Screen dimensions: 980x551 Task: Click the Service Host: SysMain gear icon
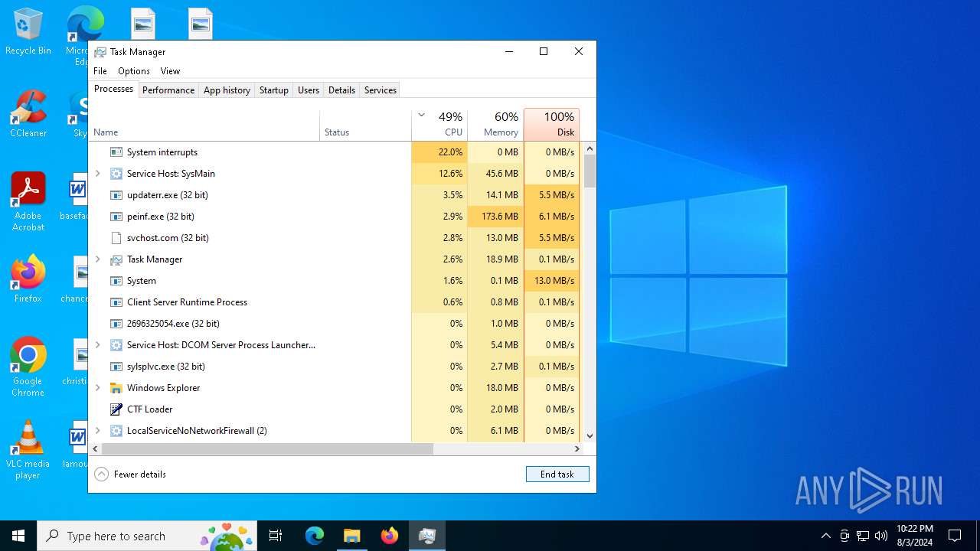pyautogui.click(x=116, y=174)
